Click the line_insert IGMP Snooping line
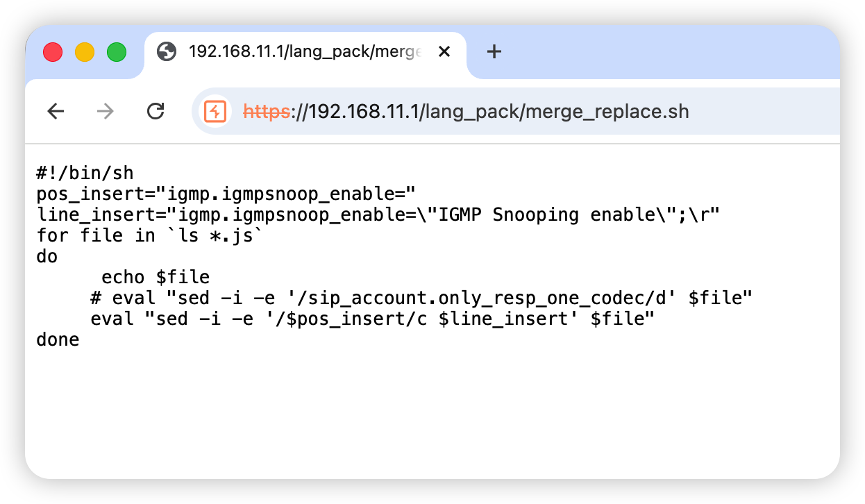The image size is (865, 504). pos(378,214)
